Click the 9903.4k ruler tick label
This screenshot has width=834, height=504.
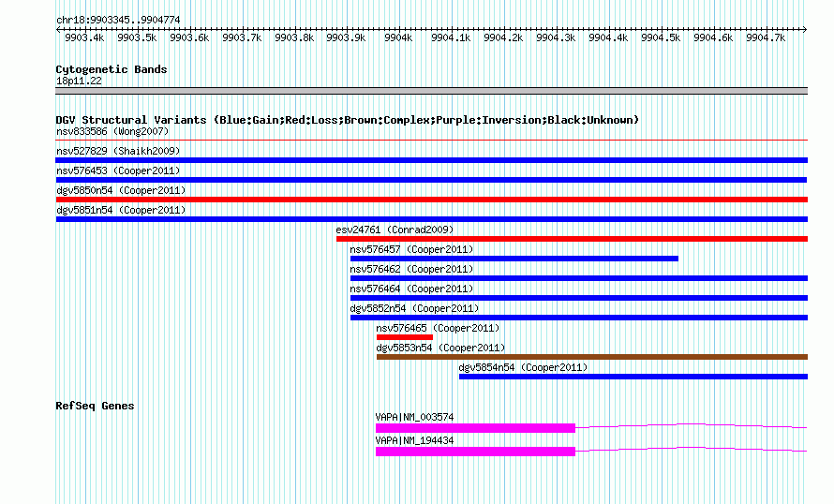[84, 37]
